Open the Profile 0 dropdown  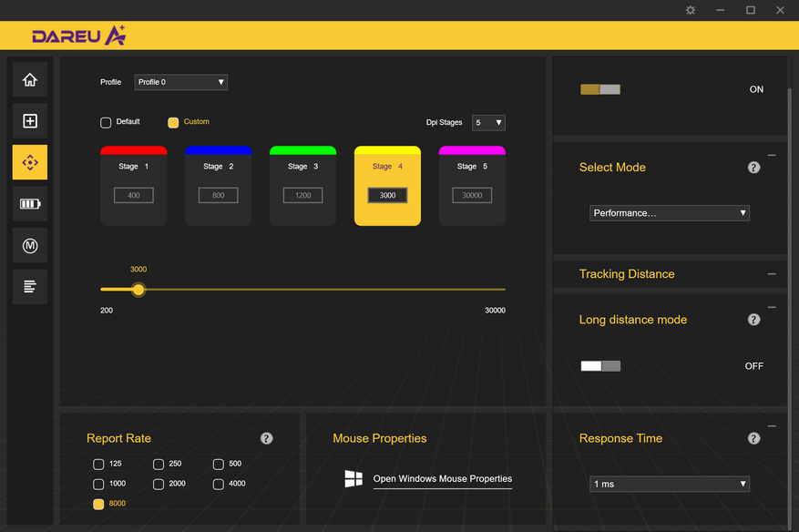[x=180, y=82]
